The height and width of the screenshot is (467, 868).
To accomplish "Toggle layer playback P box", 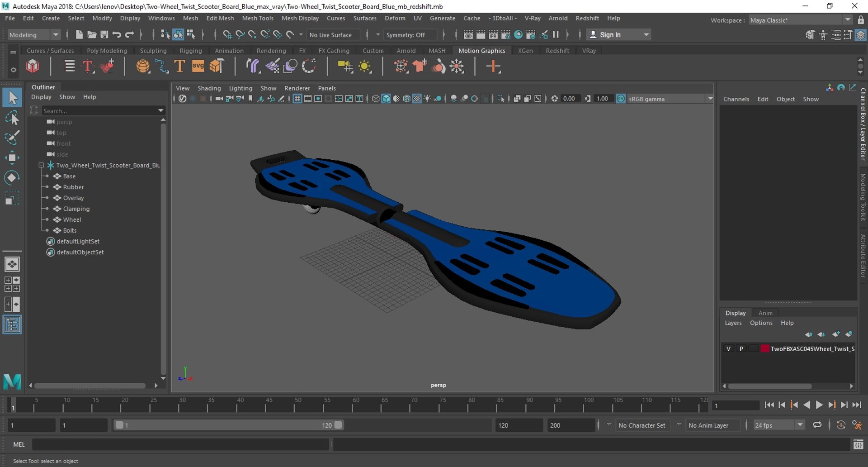I will (x=741, y=348).
